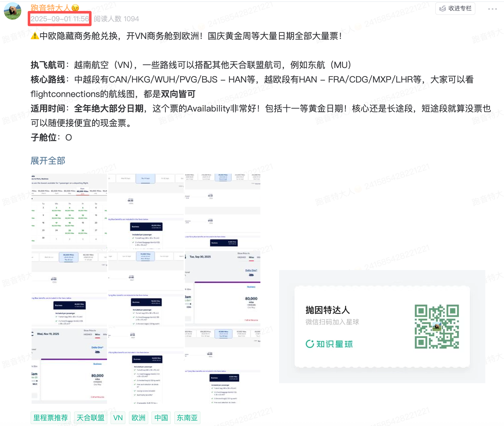This screenshot has height=426, width=504.
Task: Open the 里程票推荐 tag
Action: coord(51,418)
